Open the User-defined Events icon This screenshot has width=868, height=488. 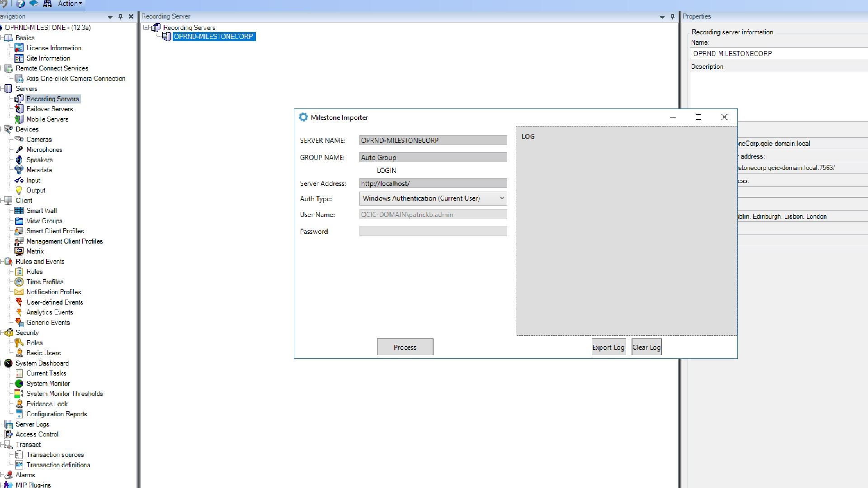click(x=19, y=302)
